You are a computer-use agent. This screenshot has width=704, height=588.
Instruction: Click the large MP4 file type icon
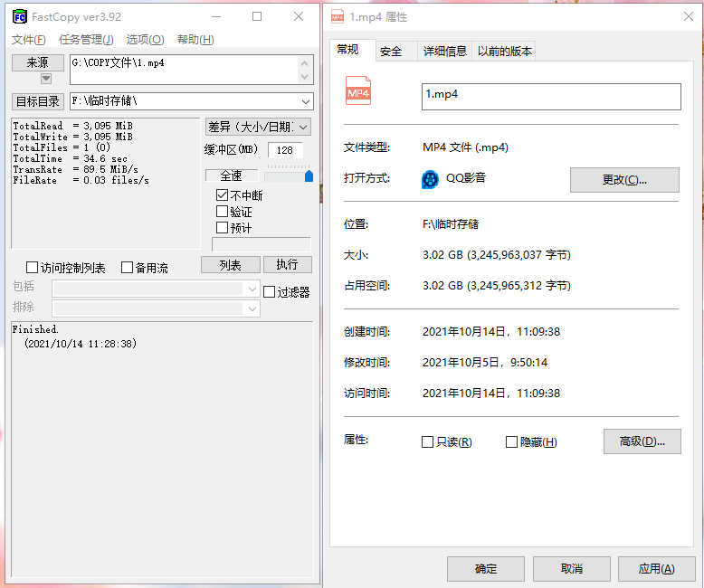tap(357, 91)
